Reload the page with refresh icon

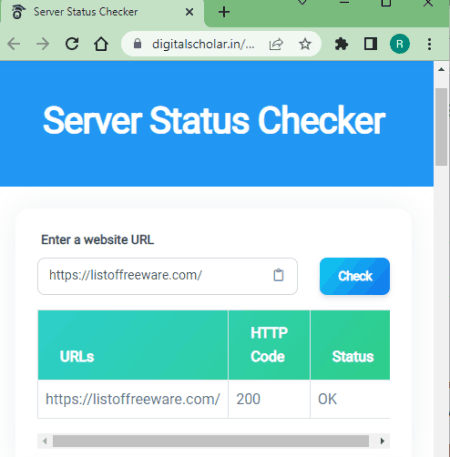coord(72,44)
